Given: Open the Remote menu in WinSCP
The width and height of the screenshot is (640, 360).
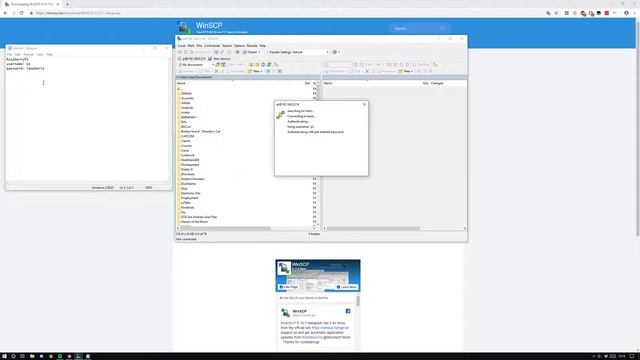Looking at the screenshot, I should [x=252, y=46].
